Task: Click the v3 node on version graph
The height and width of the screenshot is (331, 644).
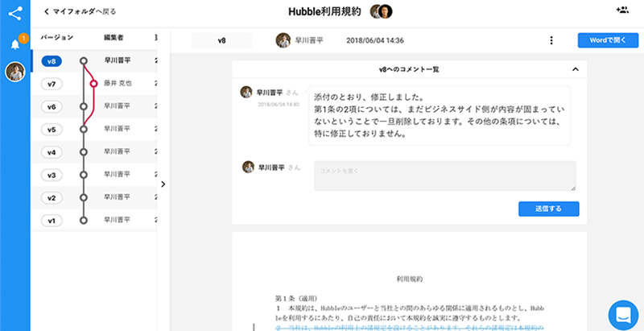Action: [84, 175]
